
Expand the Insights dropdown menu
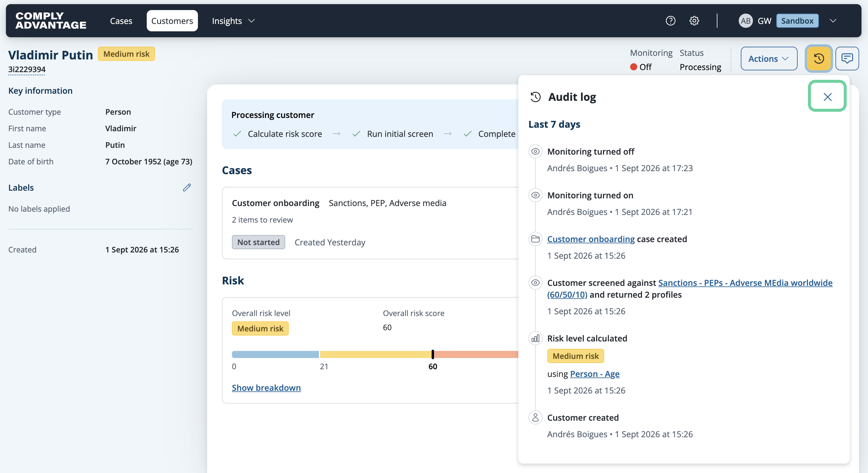point(233,21)
